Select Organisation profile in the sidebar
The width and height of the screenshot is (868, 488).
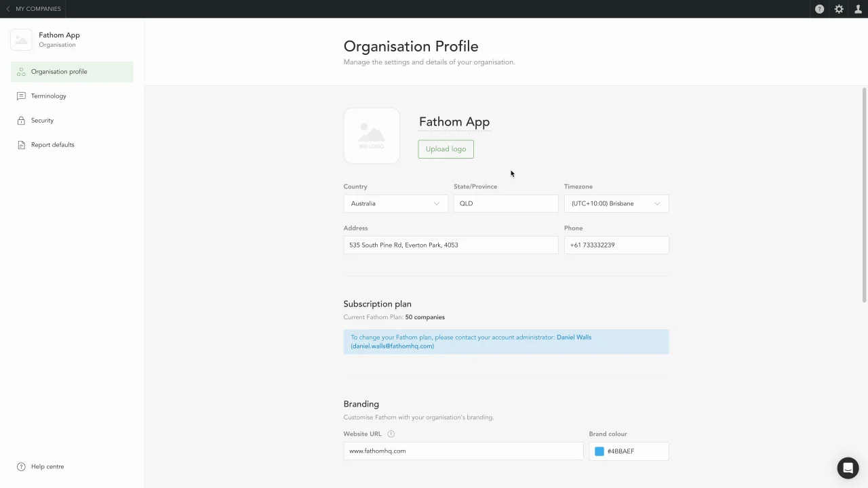tap(59, 72)
